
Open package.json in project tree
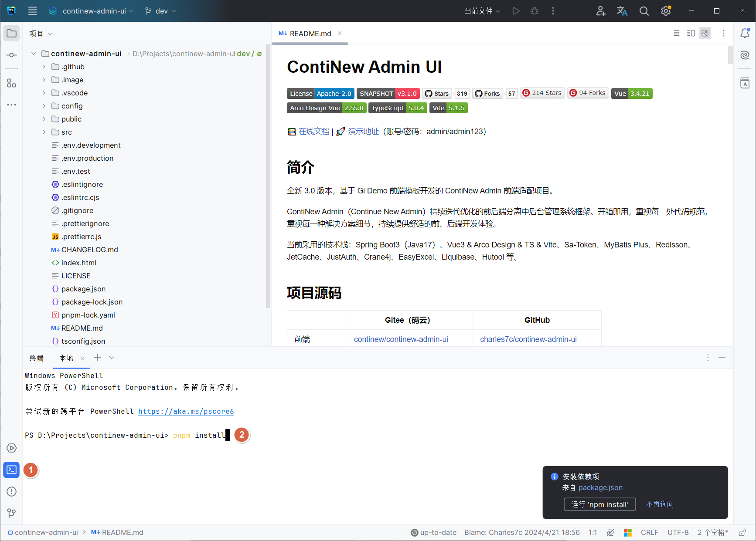point(83,289)
